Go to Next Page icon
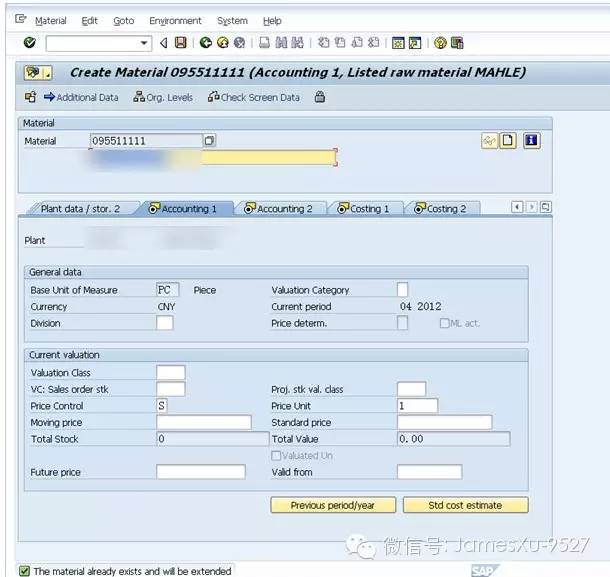This screenshot has height=577, width=610. point(357,42)
